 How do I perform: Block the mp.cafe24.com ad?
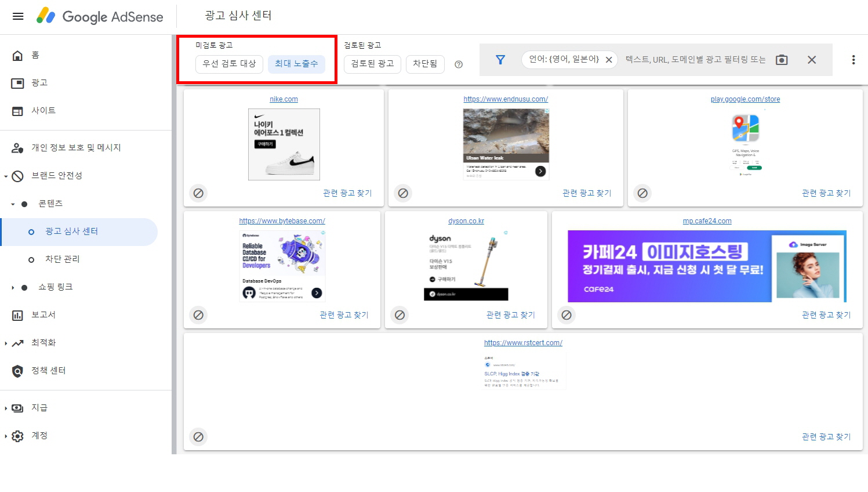pos(566,315)
